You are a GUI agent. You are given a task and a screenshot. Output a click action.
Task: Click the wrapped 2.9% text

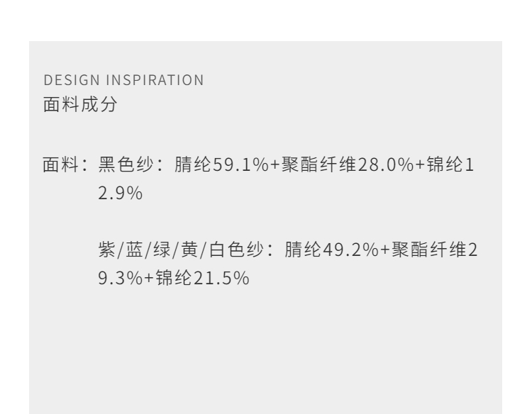point(119,192)
